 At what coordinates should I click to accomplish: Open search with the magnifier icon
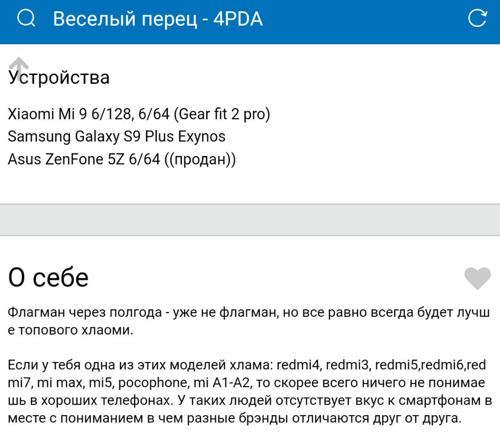point(26,18)
